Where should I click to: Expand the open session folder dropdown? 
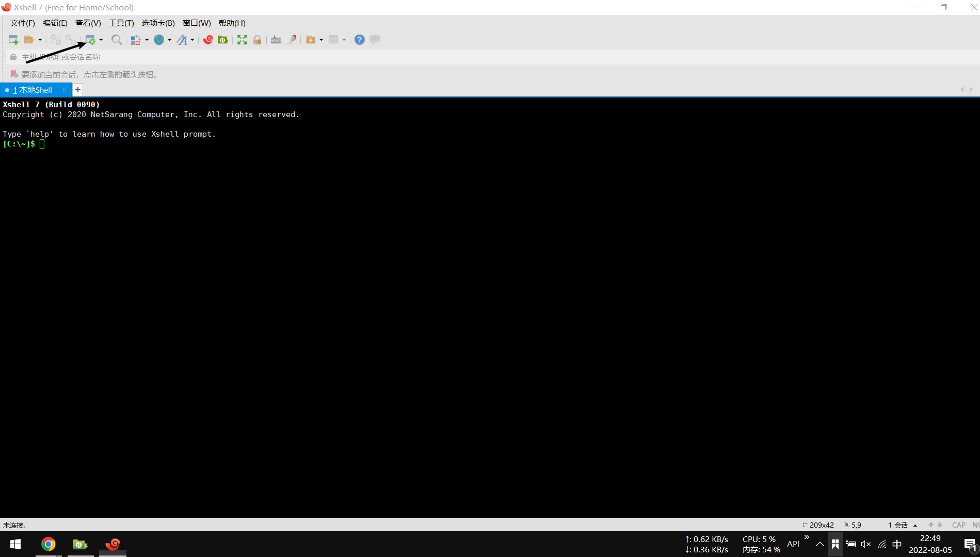coord(40,40)
